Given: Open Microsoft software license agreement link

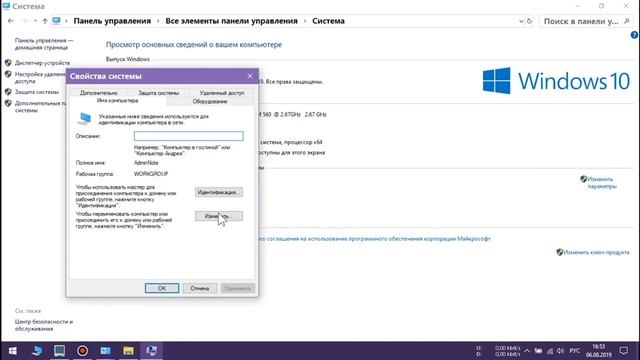Looking at the screenshot, I should point(375,239).
